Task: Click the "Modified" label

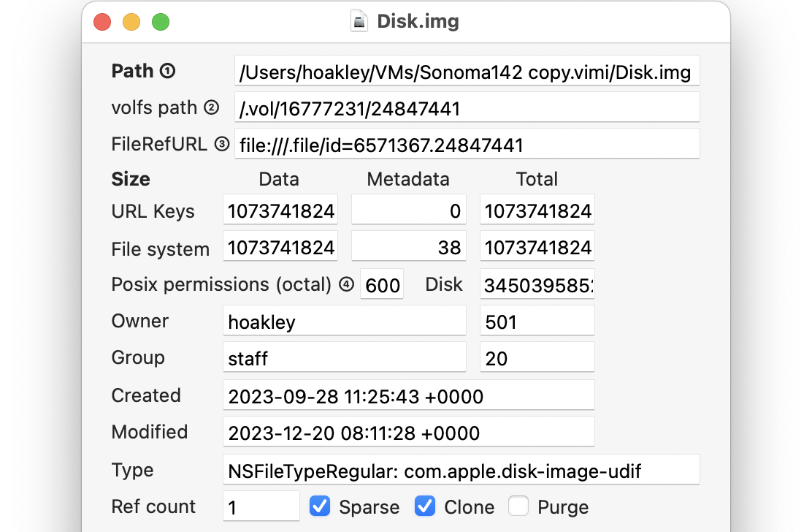Action: 150,431
